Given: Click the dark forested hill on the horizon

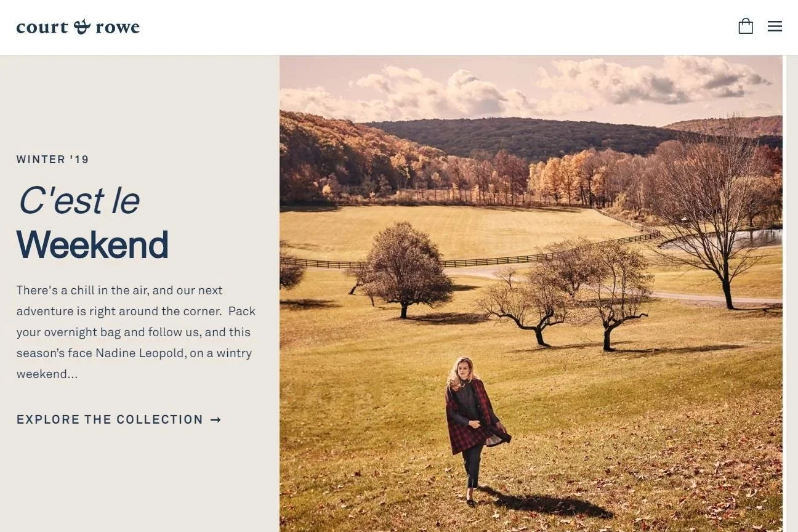Looking at the screenshot, I should point(523,137).
